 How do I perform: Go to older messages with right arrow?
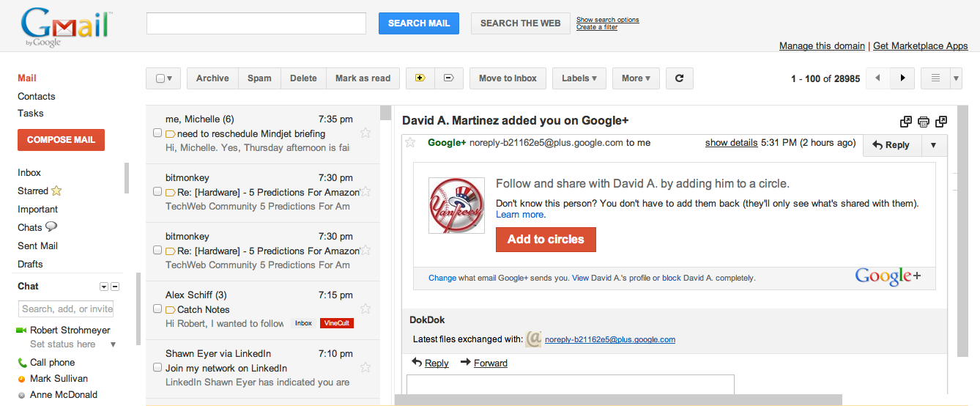click(x=902, y=78)
